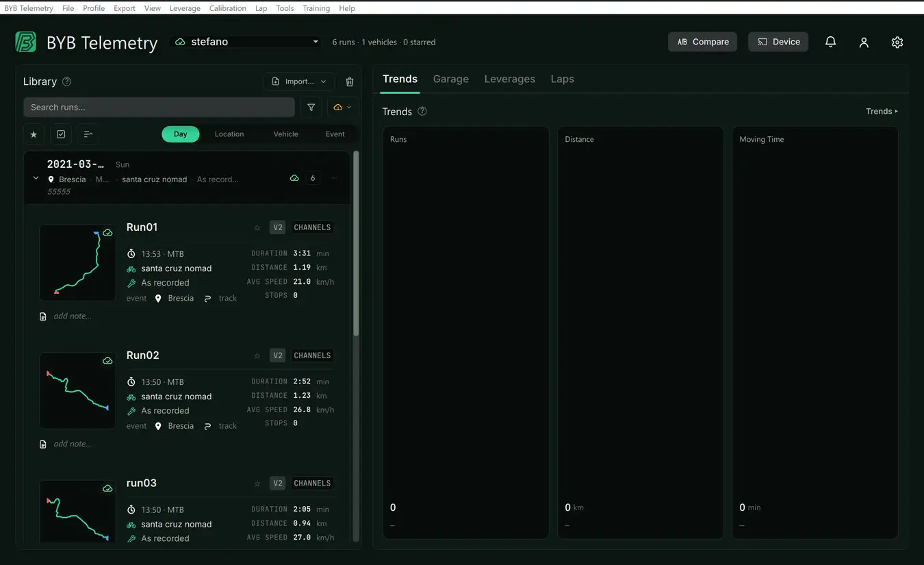Select Location grouping option
This screenshot has width=924, height=565.
coord(229,134)
